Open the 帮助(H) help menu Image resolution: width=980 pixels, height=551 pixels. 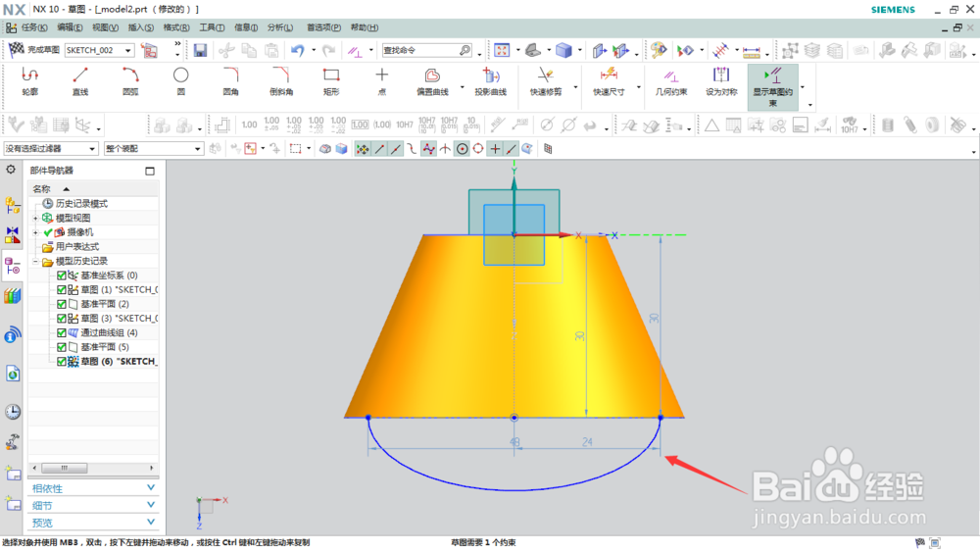coord(365,27)
